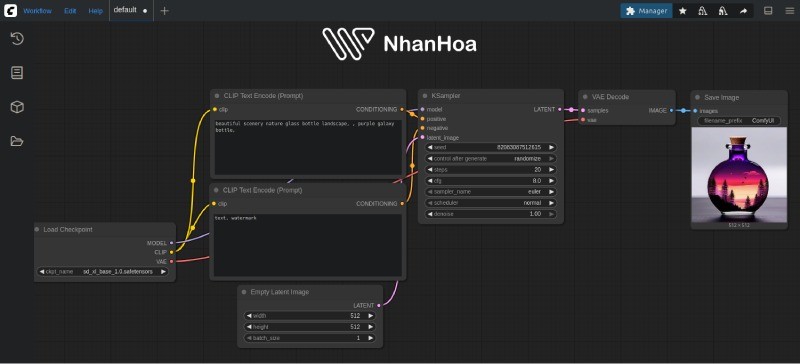The height and width of the screenshot is (364, 800).
Task: Select previous checkpoint with ckpt_name left arrow
Action: (42, 272)
